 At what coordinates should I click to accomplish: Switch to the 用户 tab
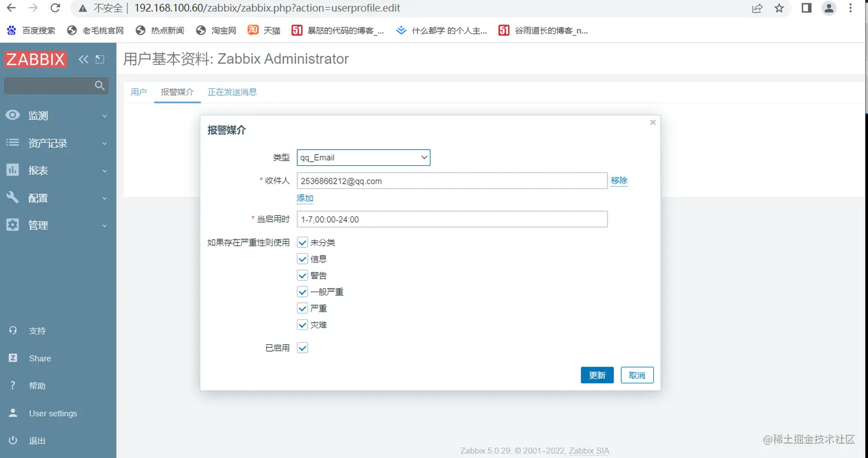pos(139,92)
